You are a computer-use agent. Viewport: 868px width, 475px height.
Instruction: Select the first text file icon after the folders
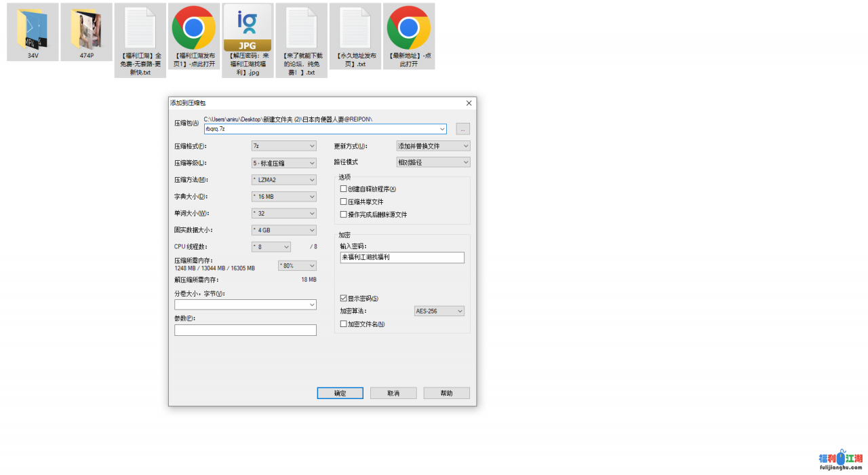140,28
